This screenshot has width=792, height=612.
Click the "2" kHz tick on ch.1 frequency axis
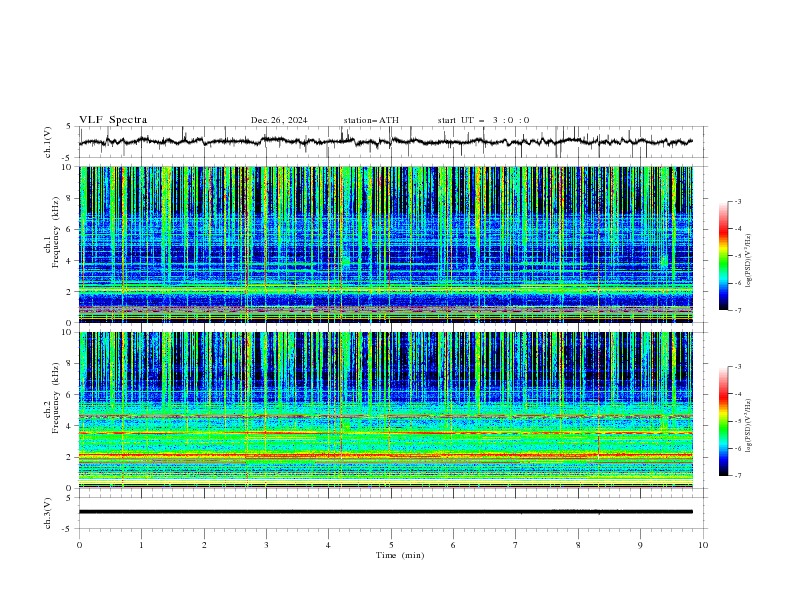71,291
